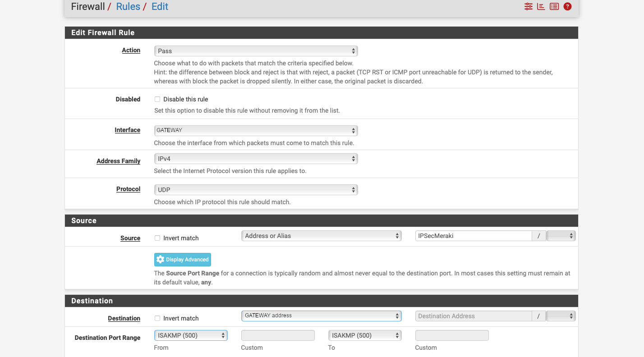Go to Rules in the breadcrumb
This screenshot has height=357, width=644.
tap(128, 7)
